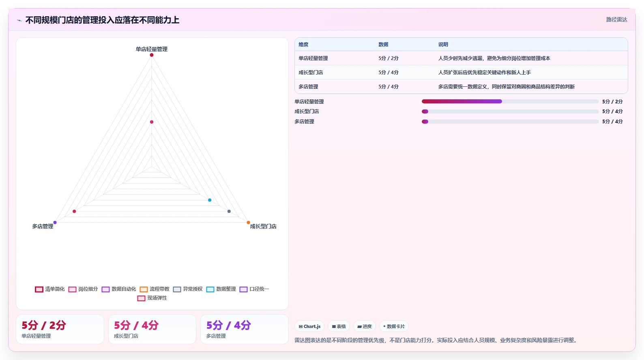
Task: Open the 多店管理 stat card
Action: pyautogui.click(x=245, y=329)
